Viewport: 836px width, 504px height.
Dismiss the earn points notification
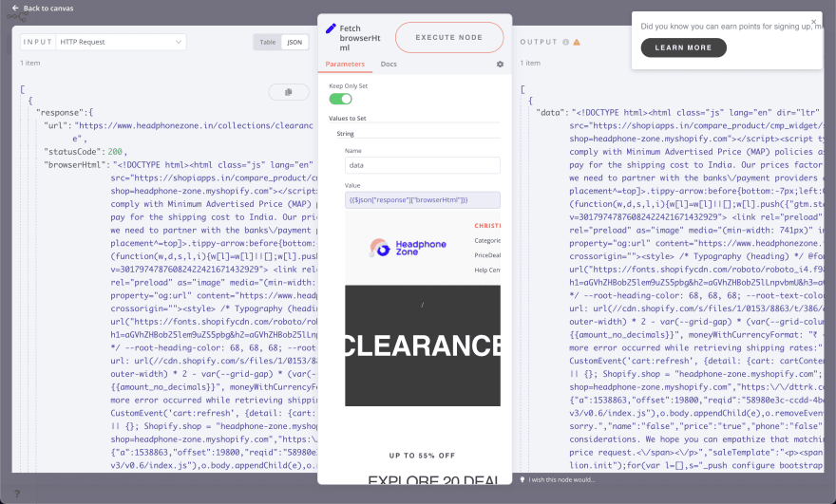point(813,22)
